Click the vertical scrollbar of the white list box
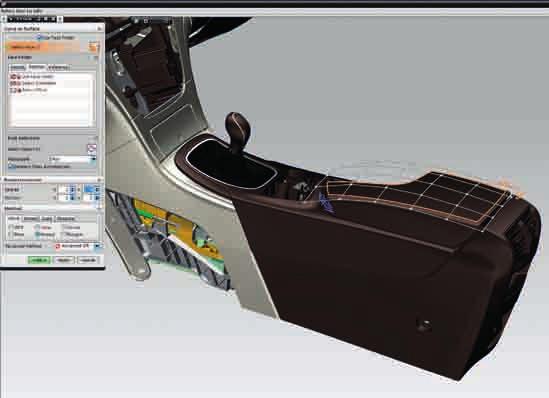Screen dimensions: 549x398 (93, 100)
